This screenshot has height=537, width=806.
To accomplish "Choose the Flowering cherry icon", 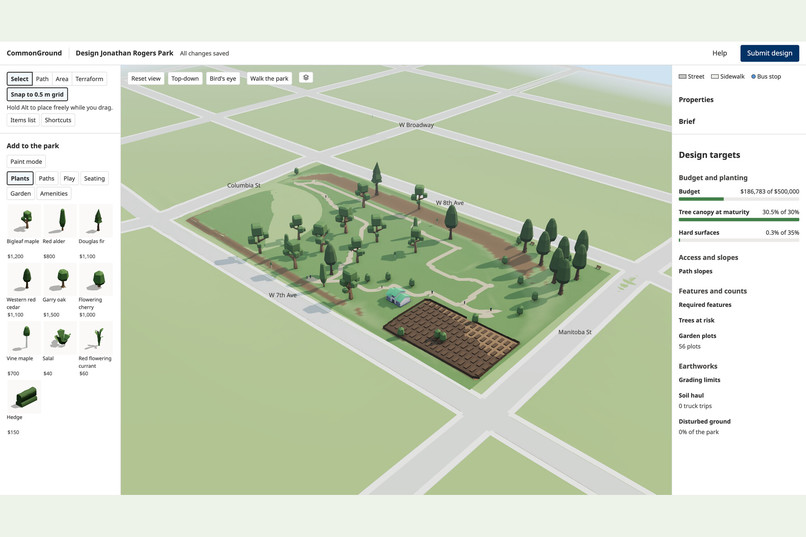I will (96, 279).
